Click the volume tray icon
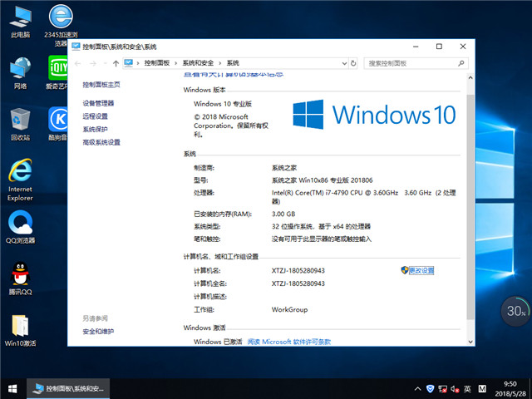The height and width of the screenshot is (399, 532). click(x=455, y=389)
